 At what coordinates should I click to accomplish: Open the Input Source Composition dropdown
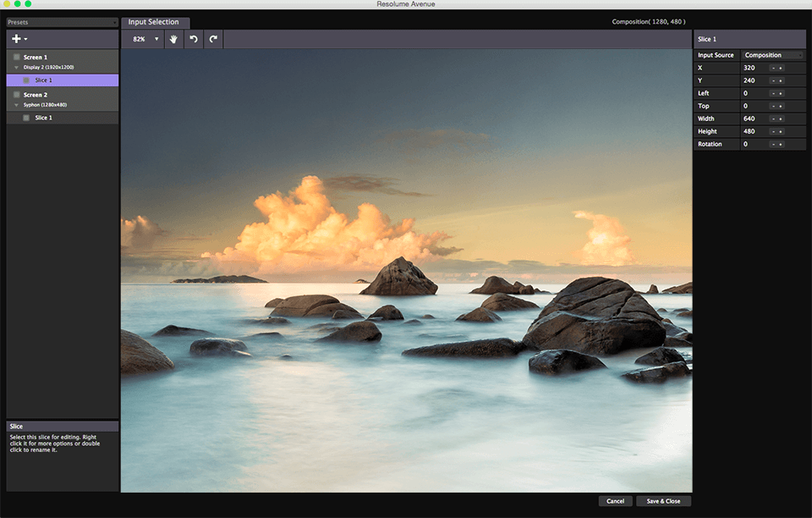click(x=773, y=55)
